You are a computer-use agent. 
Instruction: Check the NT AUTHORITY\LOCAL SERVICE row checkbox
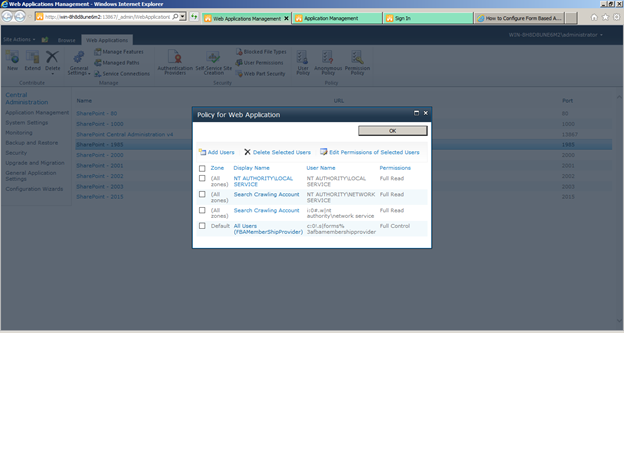(202, 178)
